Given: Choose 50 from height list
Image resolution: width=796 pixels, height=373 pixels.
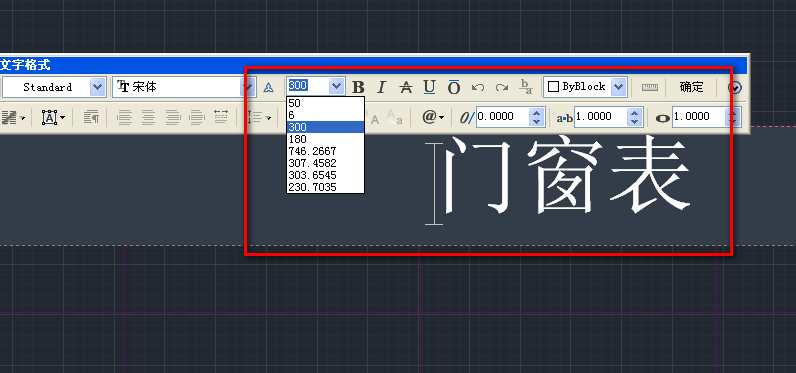Looking at the screenshot, I should (x=325, y=103).
